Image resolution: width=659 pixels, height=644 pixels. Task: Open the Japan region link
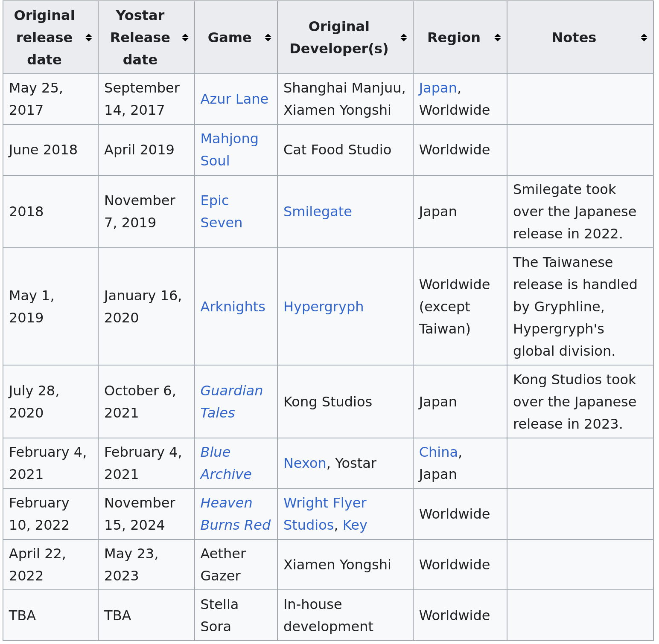438,88
